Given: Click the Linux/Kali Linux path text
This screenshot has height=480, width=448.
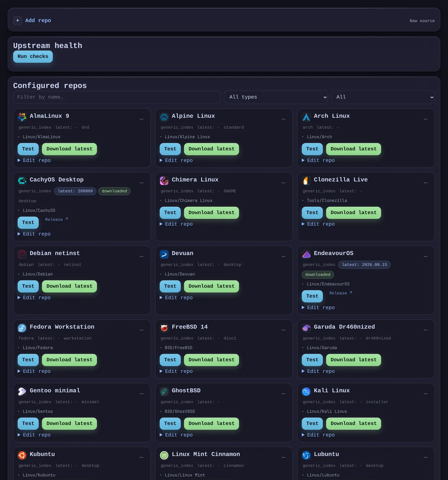Looking at the screenshot, I should pos(327,412).
